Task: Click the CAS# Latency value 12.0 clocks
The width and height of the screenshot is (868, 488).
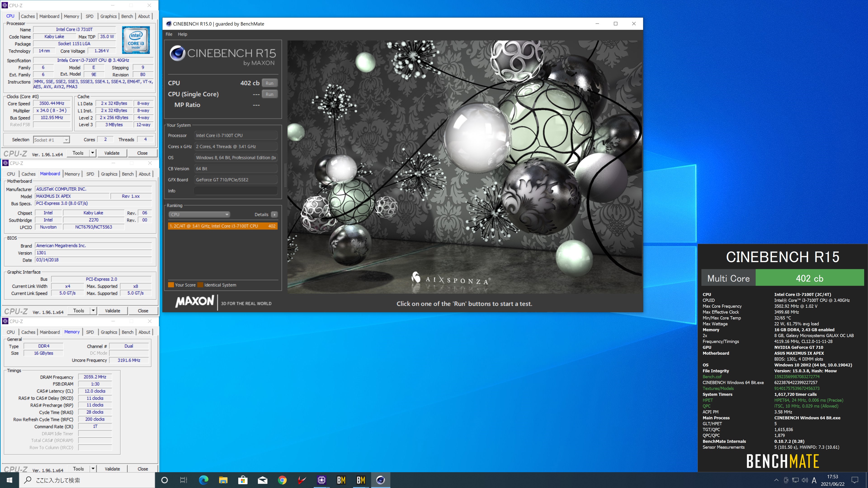Action: coord(95,391)
